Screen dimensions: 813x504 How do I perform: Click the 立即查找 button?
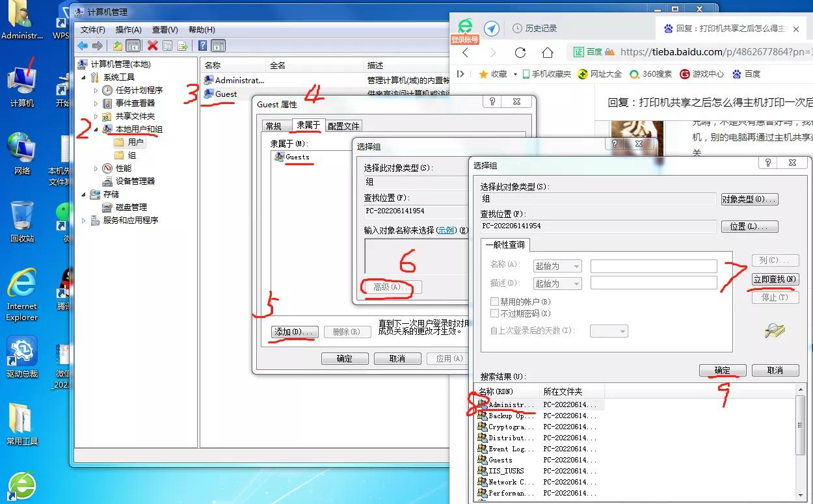pyautogui.click(x=774, y=278)
